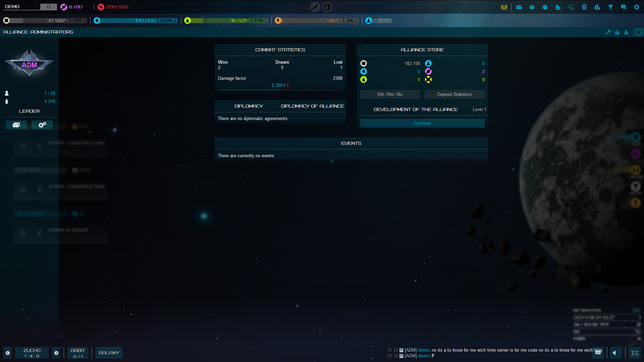Click the metal resource bar icon
The width and height of the screenshot is (644, 362).
[6, 21]
